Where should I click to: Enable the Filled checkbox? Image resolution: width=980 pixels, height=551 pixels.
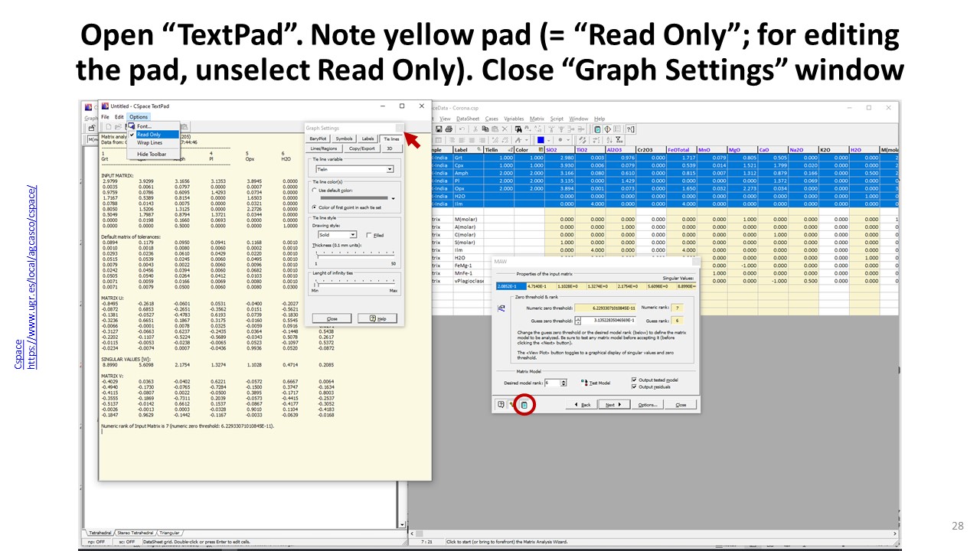tap(369, 235)
